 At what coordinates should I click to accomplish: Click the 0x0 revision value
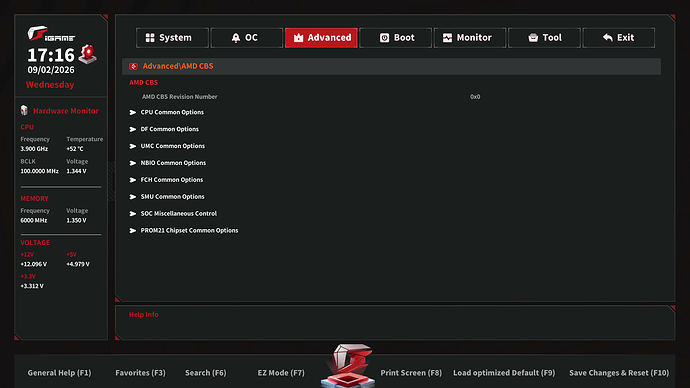tap(475, 96)
